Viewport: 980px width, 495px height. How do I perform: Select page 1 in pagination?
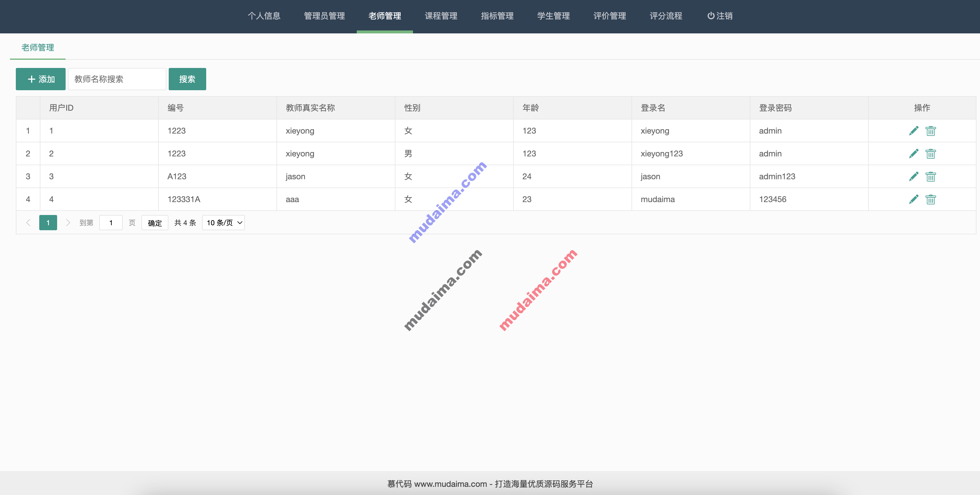48,223
